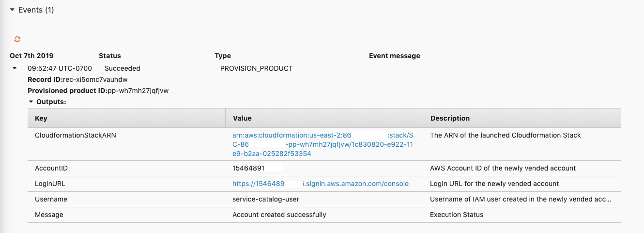Click the Value column header
The width and height of the screenshot is (644, 233).
coord(242,118)
